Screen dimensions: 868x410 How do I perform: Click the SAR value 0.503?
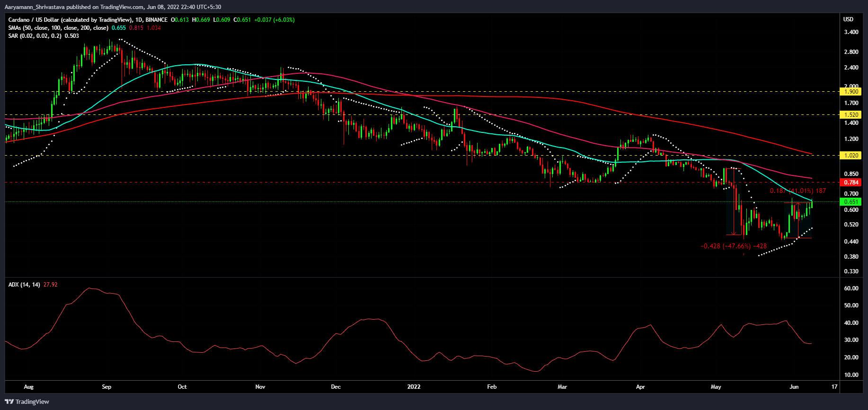pyautogui.click(x=72, y=36)
